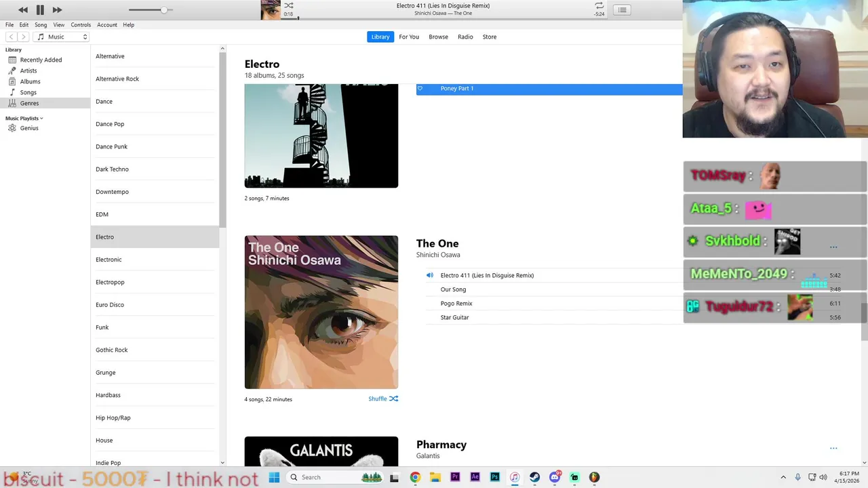Select Genres in the sidebar
Screen dimensions: 868x488
click(45, 103)
